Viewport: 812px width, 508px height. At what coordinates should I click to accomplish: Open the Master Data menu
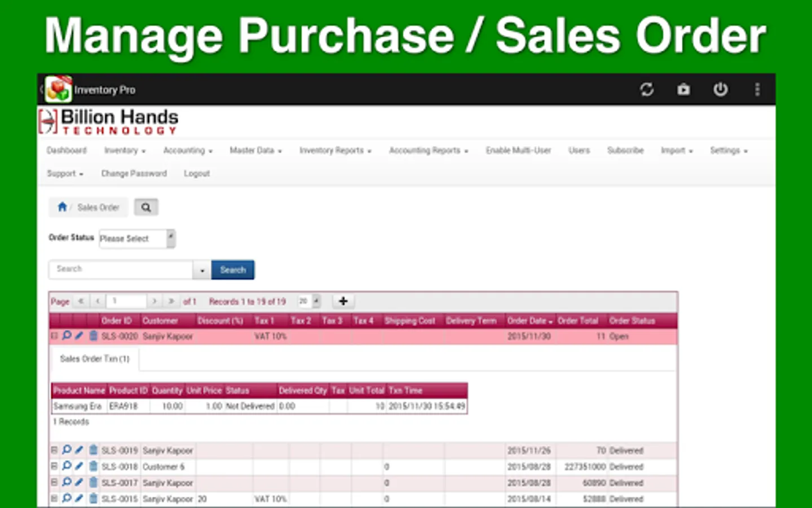click(x=255, y=150)
